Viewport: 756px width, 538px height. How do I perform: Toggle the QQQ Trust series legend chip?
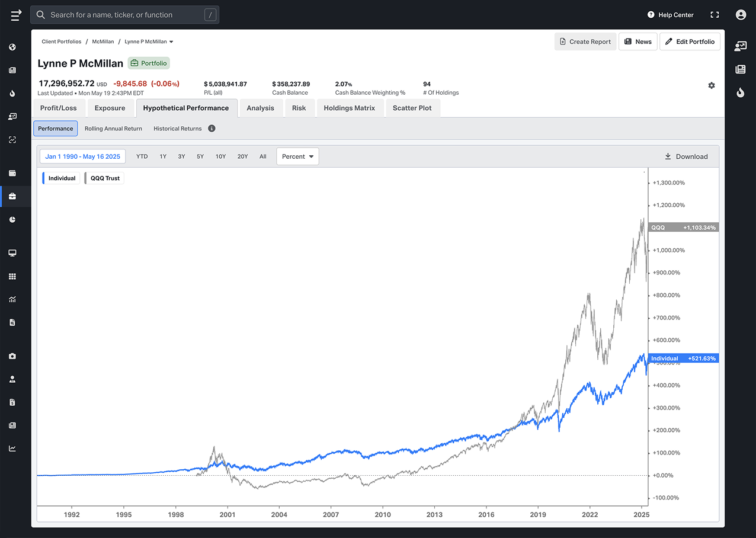104,178
